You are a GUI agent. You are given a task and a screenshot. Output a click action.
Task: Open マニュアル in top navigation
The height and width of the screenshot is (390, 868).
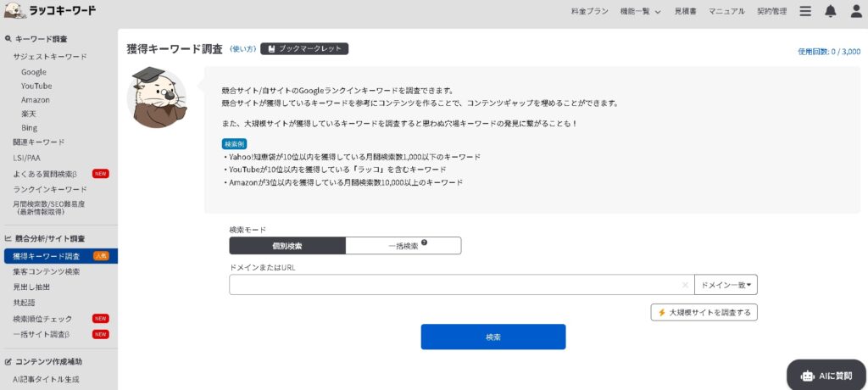click(x=726, y=11)
